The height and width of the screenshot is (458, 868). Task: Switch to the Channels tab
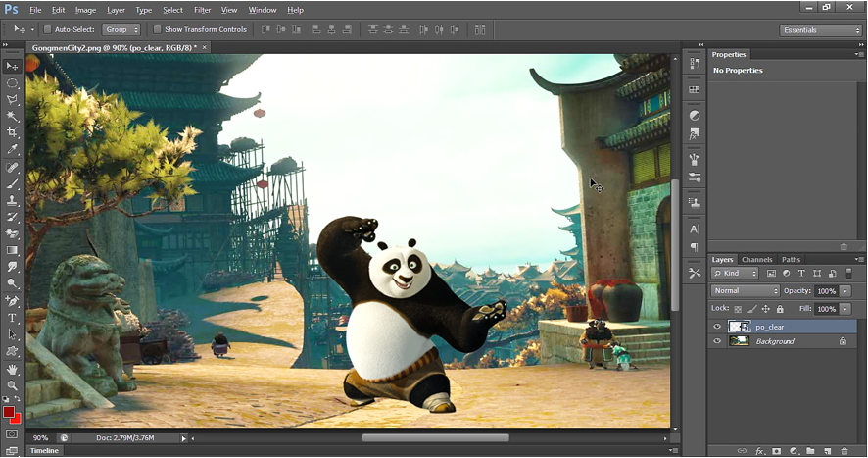(756, 260)
